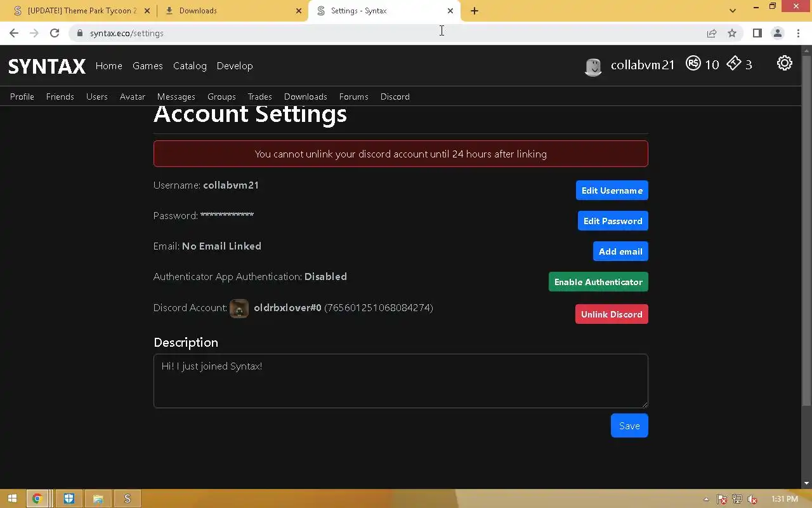The height and width of the screenshot is (508, 812).
Task: Open Windows Start menu
Action: pyautogui.click(x=11, y=499)
